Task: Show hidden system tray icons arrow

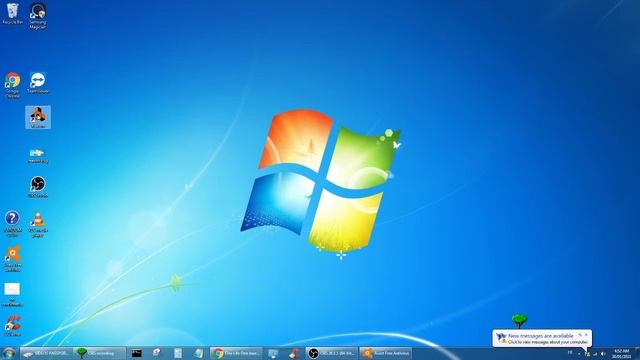Action: (579, 353)
